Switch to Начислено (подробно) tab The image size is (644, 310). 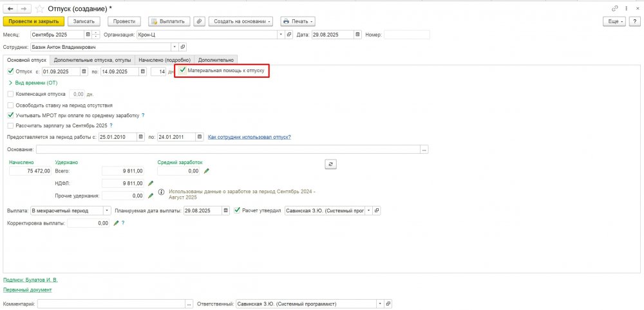tap(166, 60)
